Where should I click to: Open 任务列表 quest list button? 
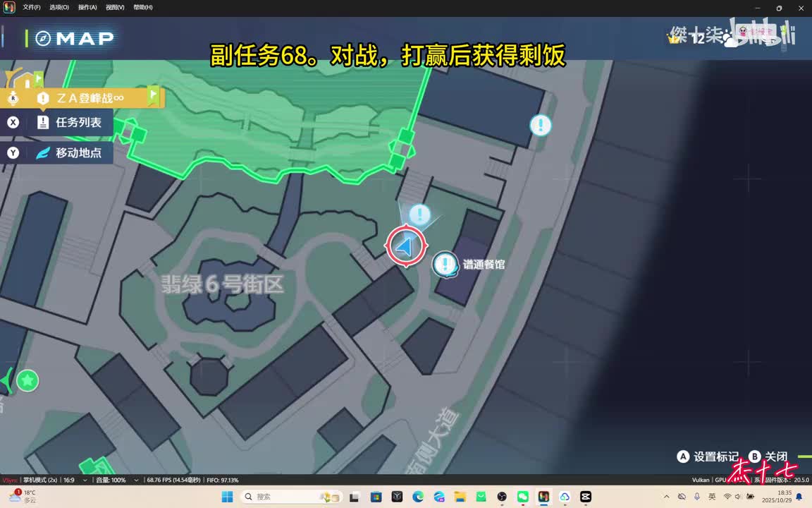56,122
